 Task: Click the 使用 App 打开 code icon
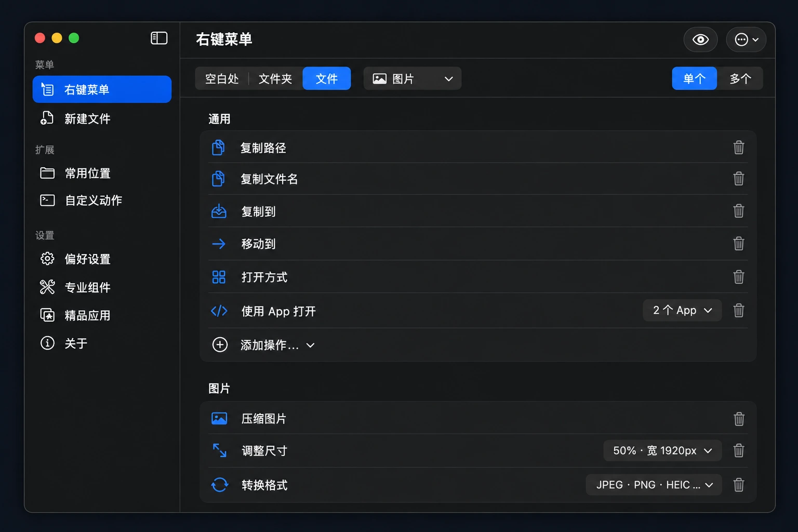[x=219, y=311]
